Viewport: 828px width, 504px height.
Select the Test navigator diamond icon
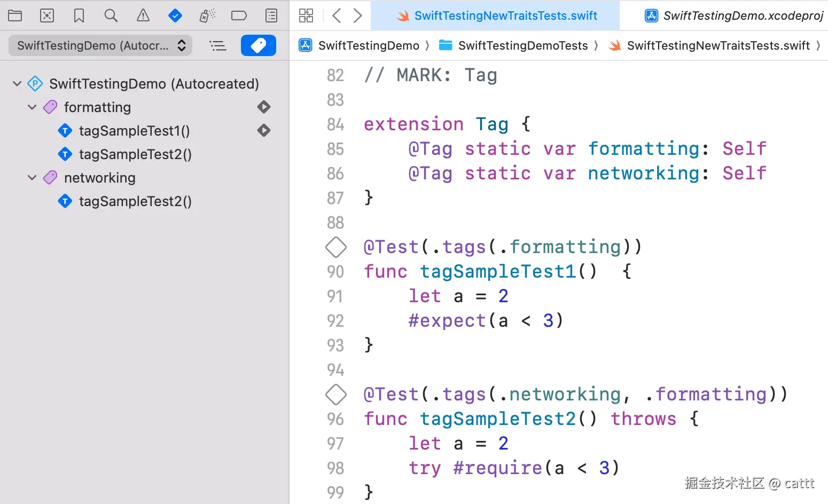[x=175, y=15]
